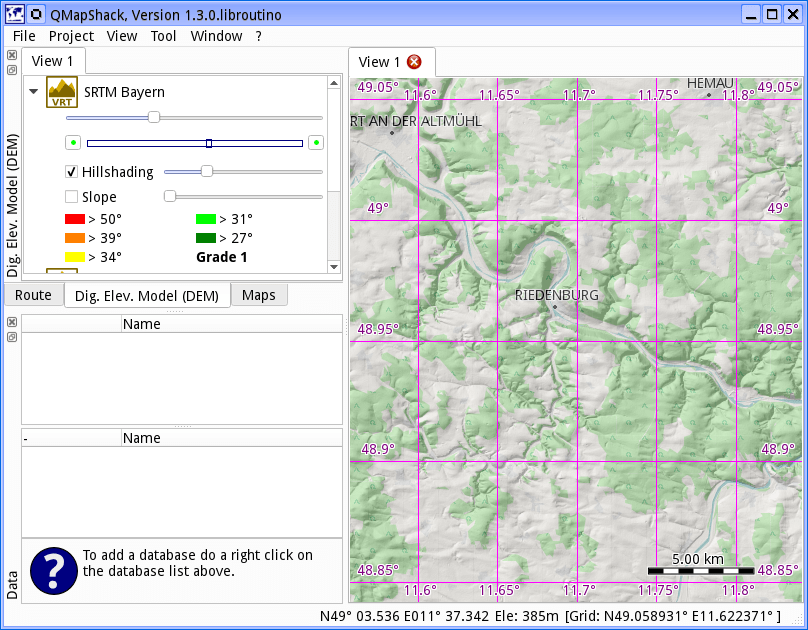Close the Data dock panel
This screenshot has height=630, width=808.
(x=12, y=322)
